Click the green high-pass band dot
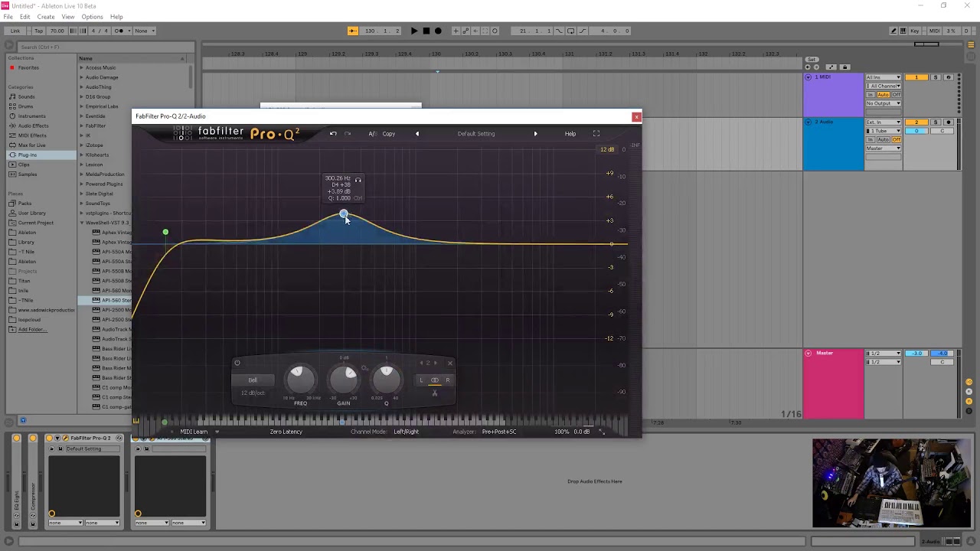This screenshot has width=980, height=551. tap(165, 232)
